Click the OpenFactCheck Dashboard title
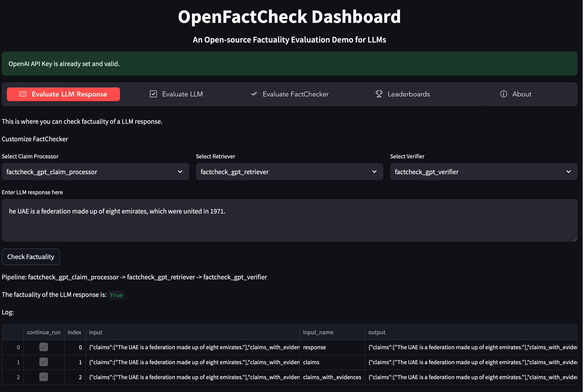This screenshot has width=584, height=392. [x=290, y=17]
